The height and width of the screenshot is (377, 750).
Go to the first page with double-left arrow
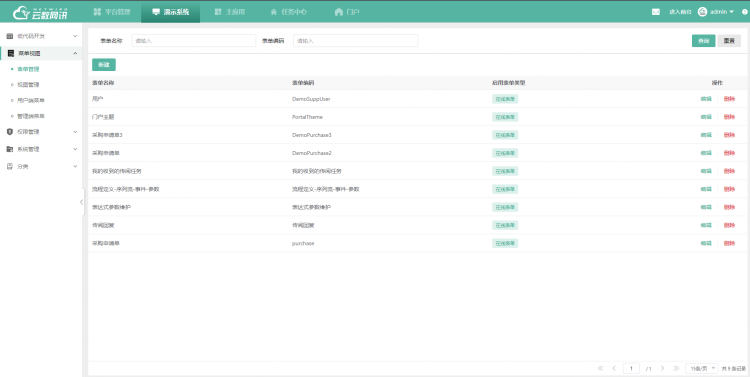pos(600,368)
